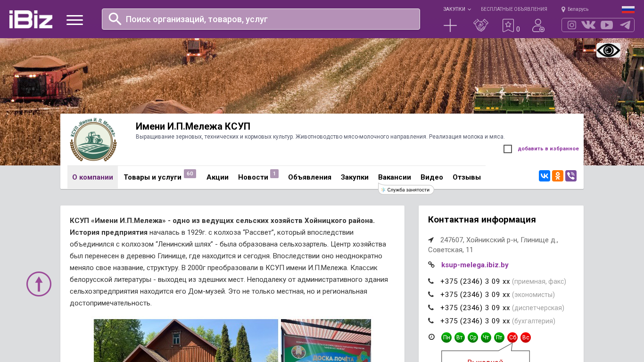Open the Отзывы tab

[467, 177]
